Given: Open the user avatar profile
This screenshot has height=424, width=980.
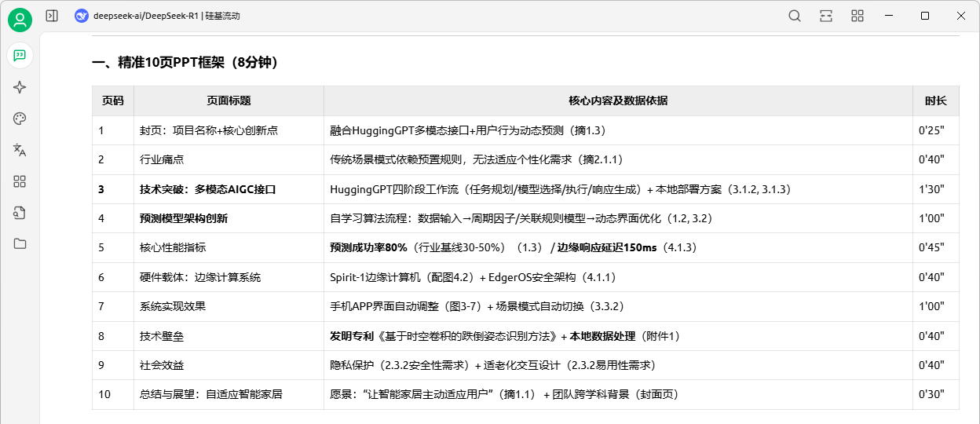Looking at the screenshot, I should (20, 20).
